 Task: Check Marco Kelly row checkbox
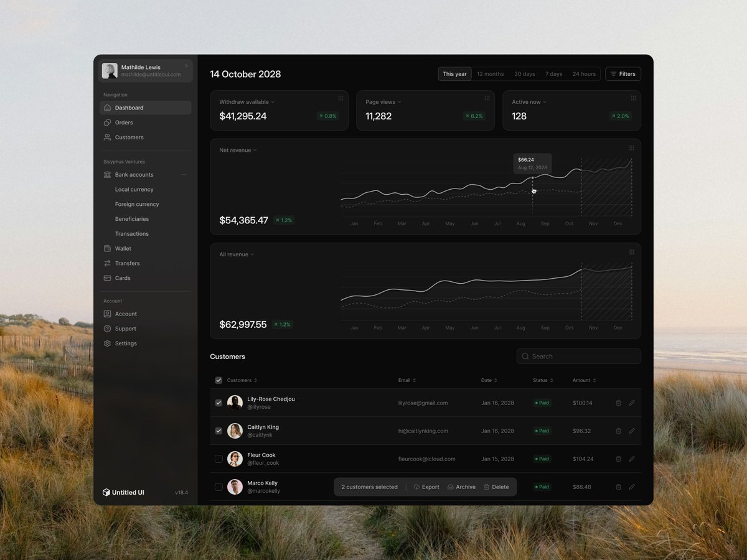[218, 487]
